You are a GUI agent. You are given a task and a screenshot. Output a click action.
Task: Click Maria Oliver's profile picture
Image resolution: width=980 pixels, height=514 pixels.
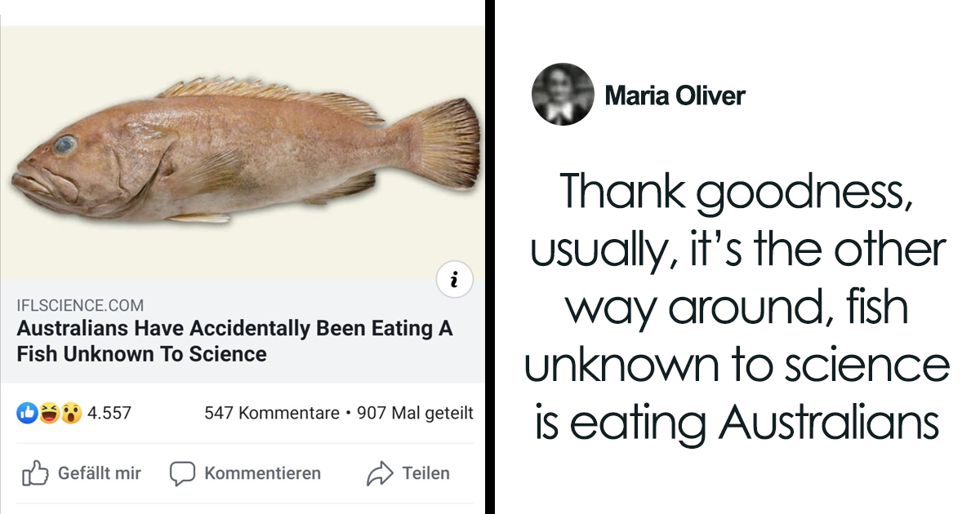click(563, 94)
